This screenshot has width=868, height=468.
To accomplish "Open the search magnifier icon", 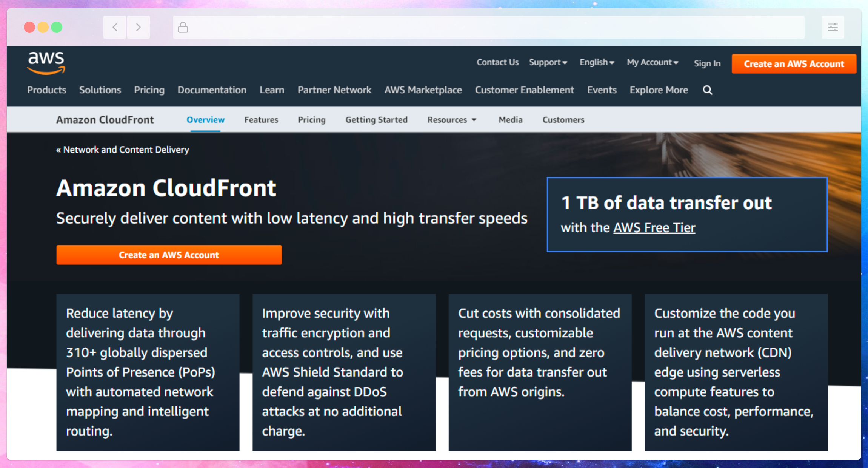I will coord(708,90).
